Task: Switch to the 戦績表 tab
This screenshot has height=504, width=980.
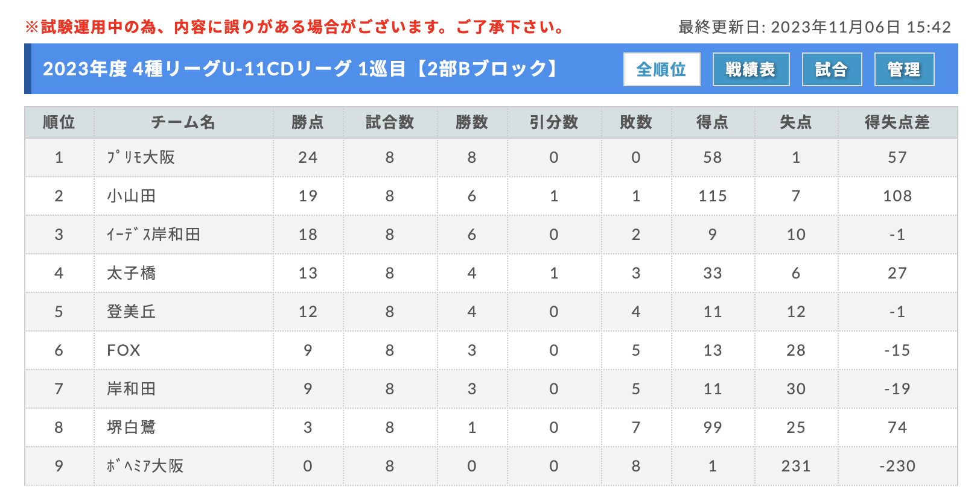Action: 751,69
